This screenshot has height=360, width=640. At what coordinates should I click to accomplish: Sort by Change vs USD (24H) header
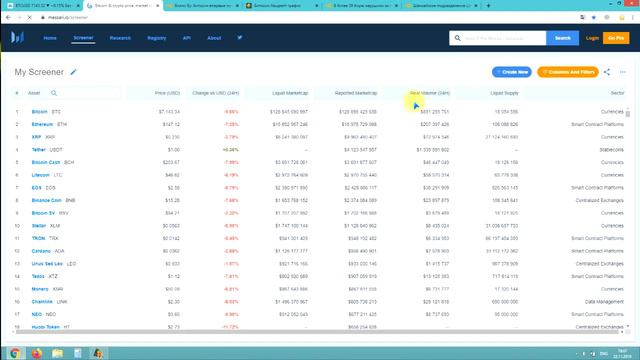coord(216,93)
